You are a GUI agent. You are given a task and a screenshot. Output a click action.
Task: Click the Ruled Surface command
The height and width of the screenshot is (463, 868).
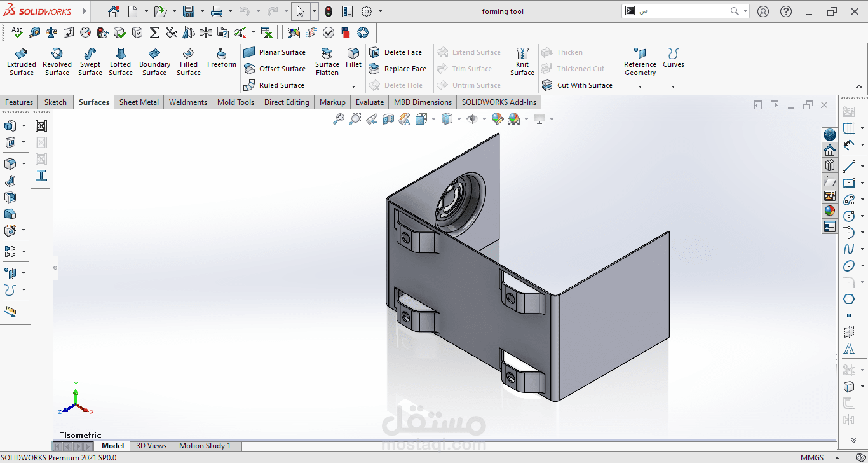(274, 85)
